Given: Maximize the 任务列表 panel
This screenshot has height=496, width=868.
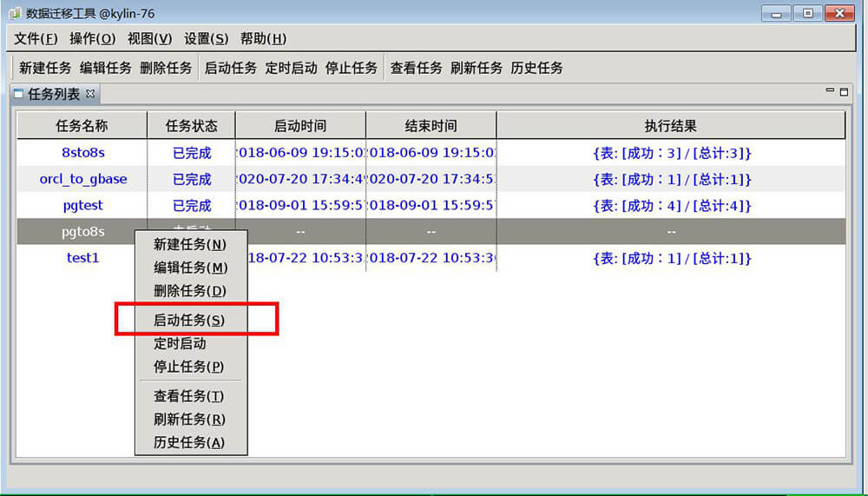Looking at the screenshot, I should [844, 92].
